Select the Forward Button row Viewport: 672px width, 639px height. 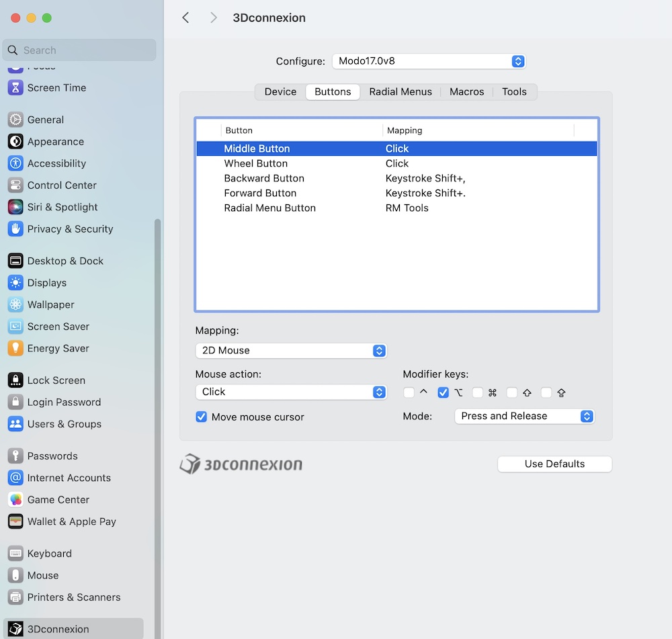tap(396, 193)
